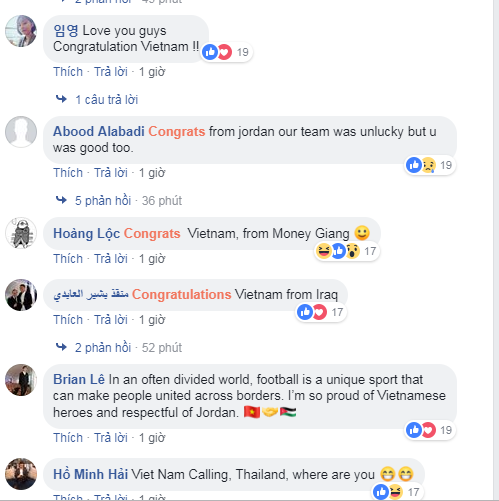
Task: Click laughing reaction on Hồ Minh Hải's comment
Action: point(396,492)
